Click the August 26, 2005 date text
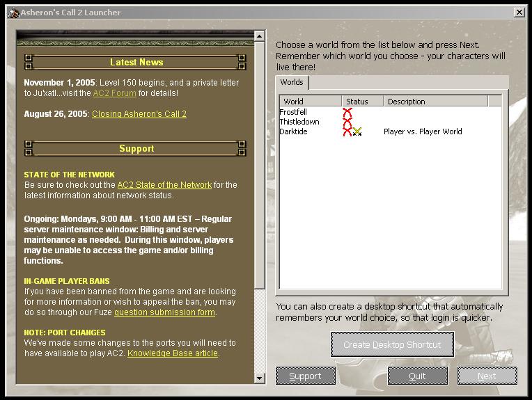The height and width of the screenshot is (400, 532). (x=56, y=114)
